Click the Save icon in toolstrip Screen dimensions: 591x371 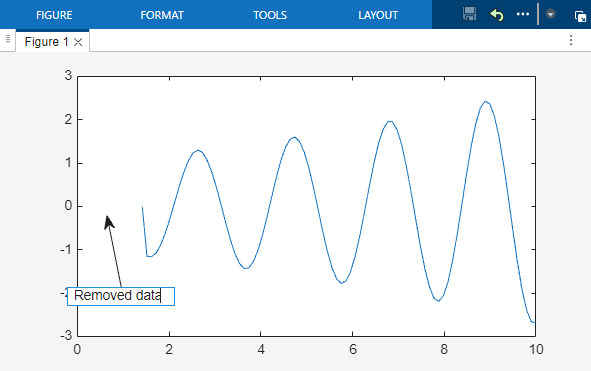(469, 14)
